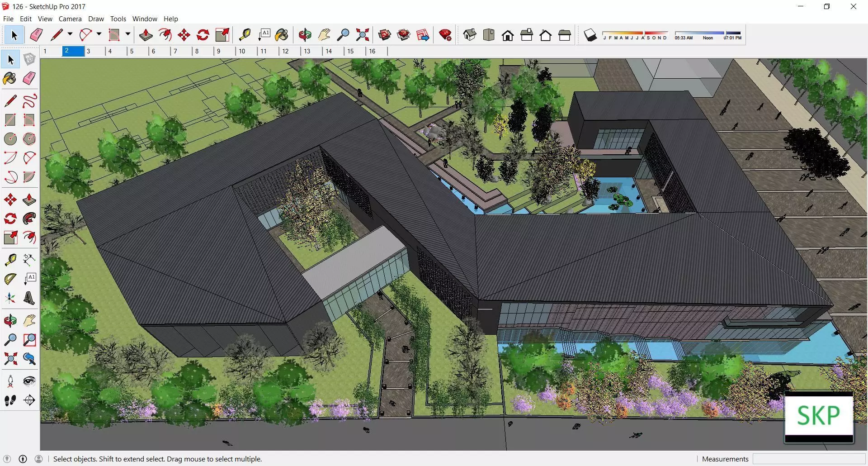Image resolution: width=868 pixels, height=466 pixels.
Task: Switch to Left view
Action: point(565,35)
